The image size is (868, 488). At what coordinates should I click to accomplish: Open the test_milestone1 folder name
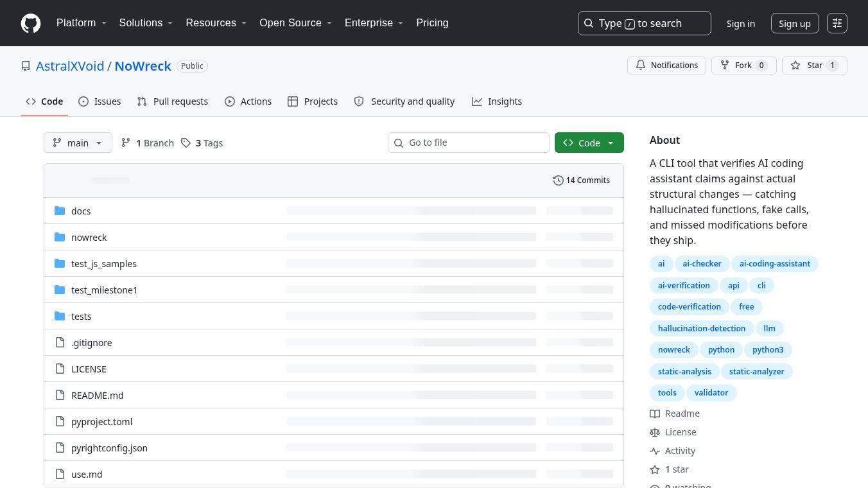104,290
